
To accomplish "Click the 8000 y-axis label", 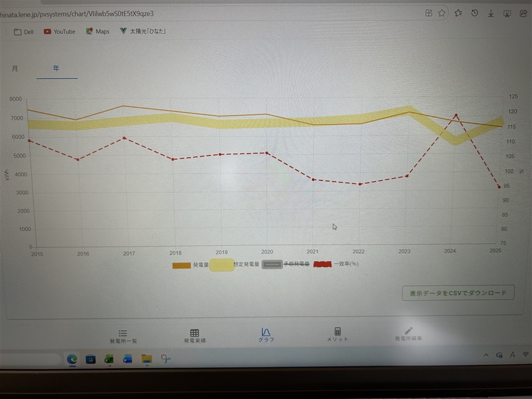I will click(x=16, y=99).
